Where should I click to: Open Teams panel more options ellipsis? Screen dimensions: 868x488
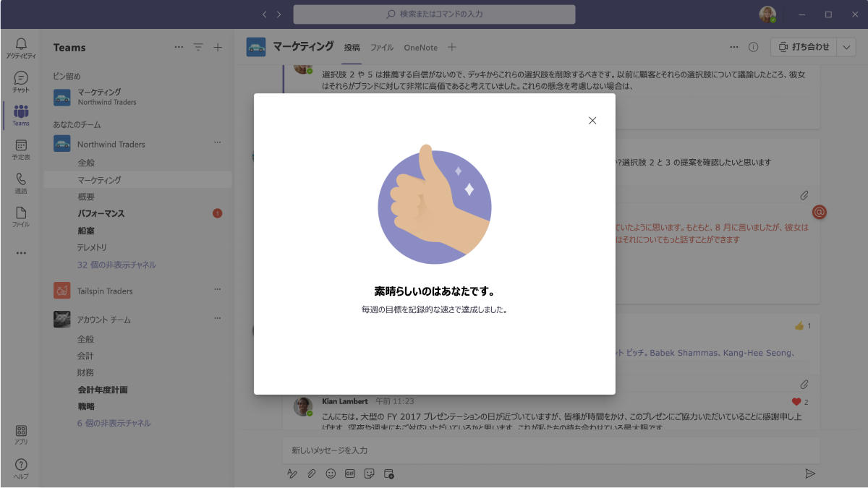pos(179,48)
